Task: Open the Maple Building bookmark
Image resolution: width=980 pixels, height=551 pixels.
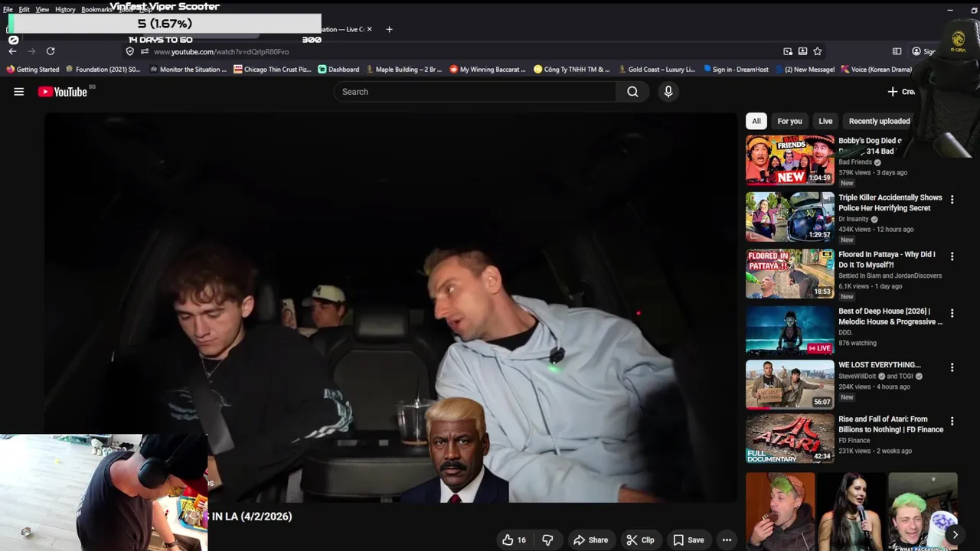Action: (403, 70)
